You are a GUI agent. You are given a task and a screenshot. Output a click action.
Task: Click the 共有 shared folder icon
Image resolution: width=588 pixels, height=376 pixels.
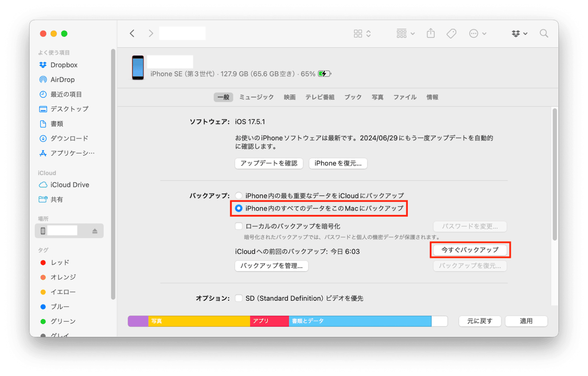43,199
